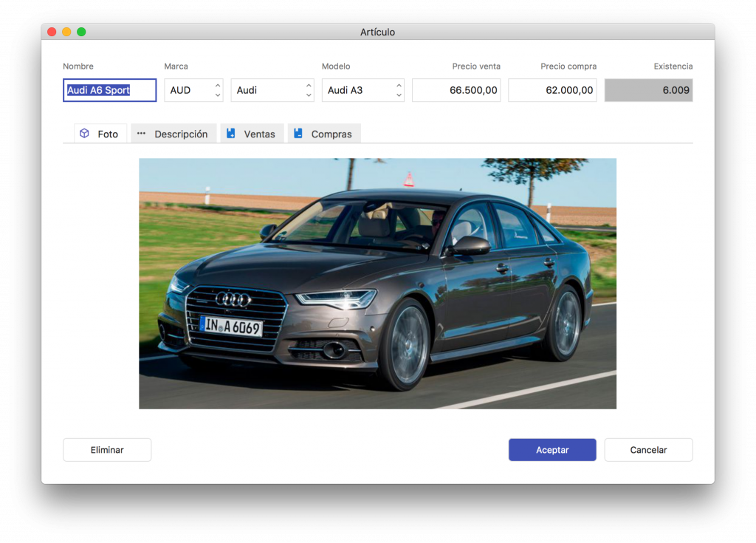Click the Cancelar button

648,450
